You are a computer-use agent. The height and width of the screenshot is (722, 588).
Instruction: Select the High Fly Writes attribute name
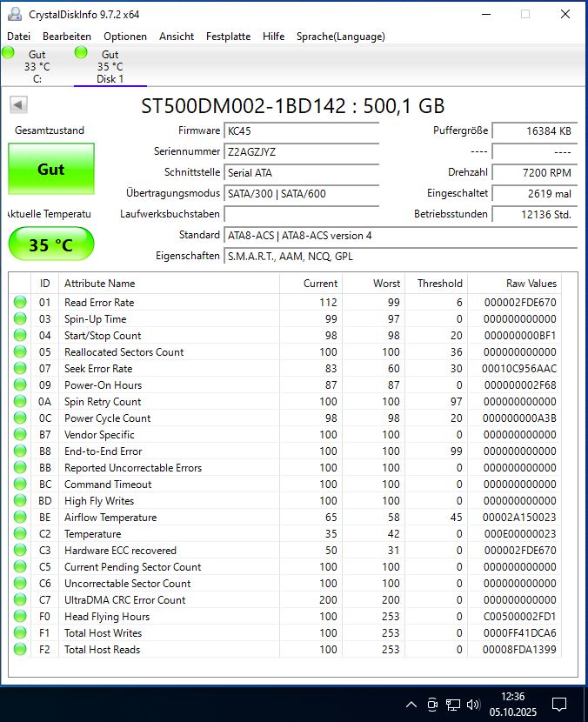(x=99, y=500)
